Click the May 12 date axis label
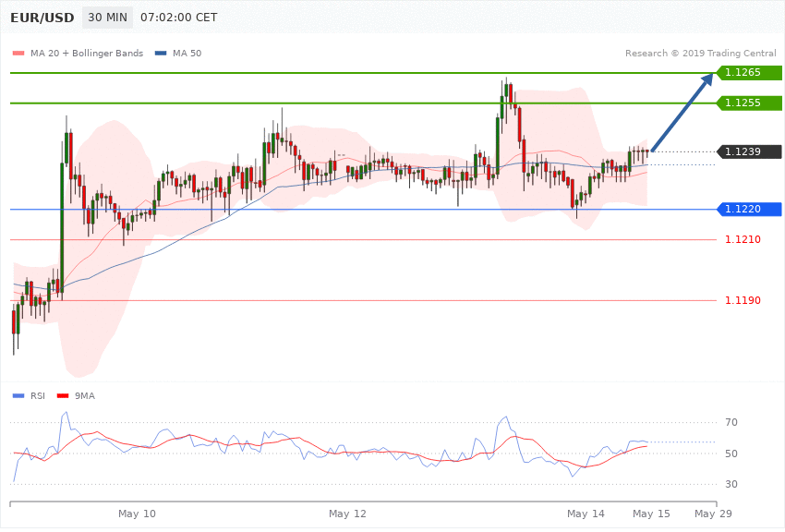This screenshot has width=785, height=532. 347,514
